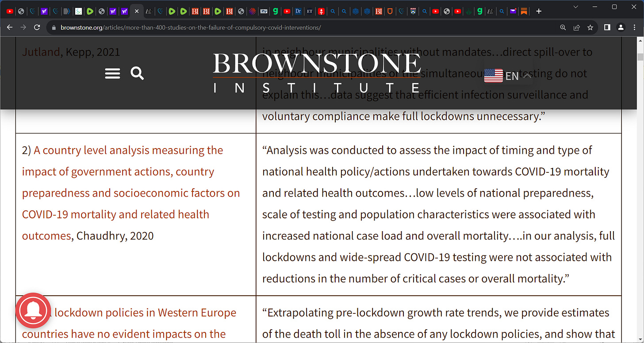Open the browser side panel
Image resolution: width=644 pixels, height=343 pixels.
point(607,27)
